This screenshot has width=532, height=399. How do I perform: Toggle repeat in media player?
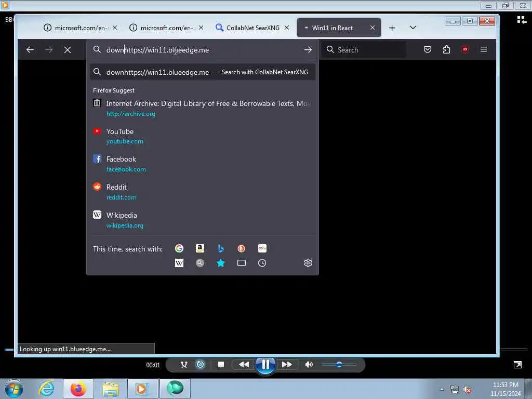pos(200,364)
